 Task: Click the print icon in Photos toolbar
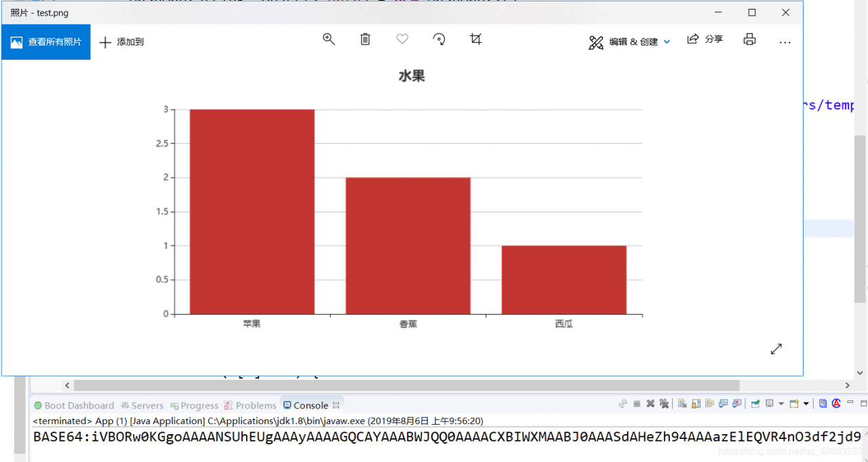pyautogui.click(x=749, y=39)
